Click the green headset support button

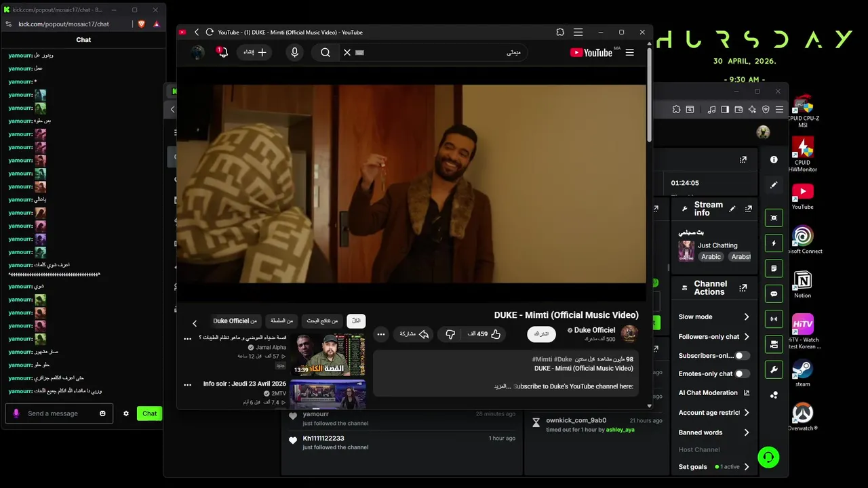click(768, 457)
